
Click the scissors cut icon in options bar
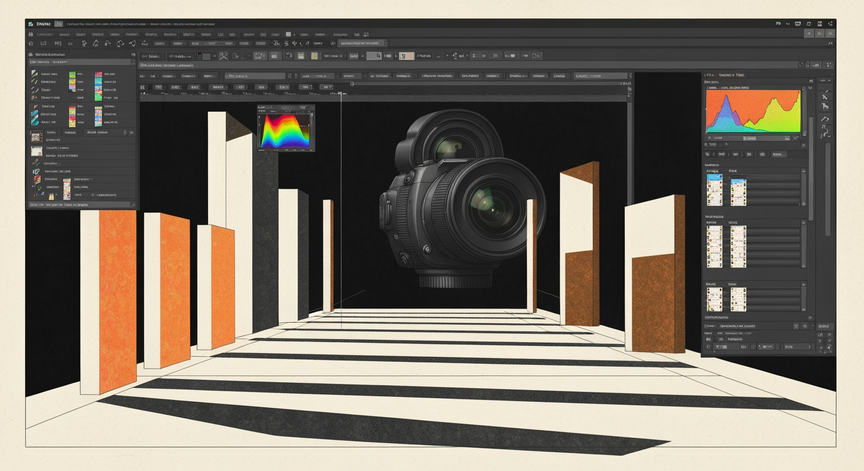[x=223, y=56]
